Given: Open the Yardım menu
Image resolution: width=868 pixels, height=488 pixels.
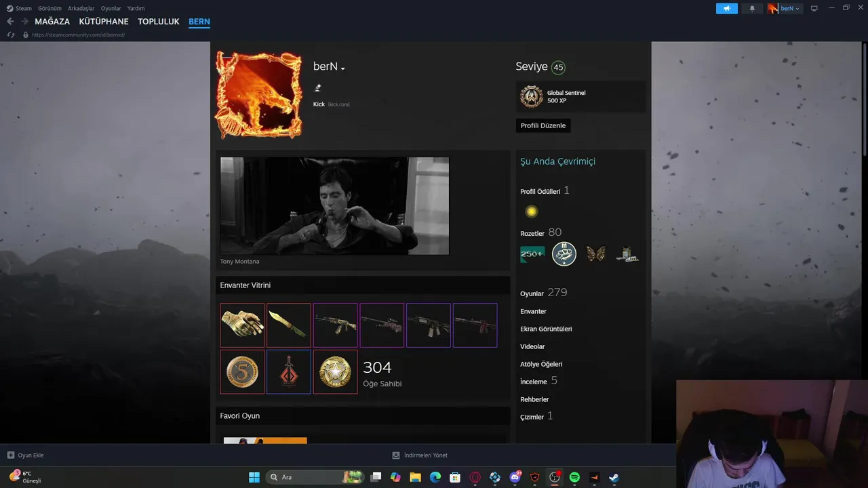Looking at the screenshot, I should point(136,8).
